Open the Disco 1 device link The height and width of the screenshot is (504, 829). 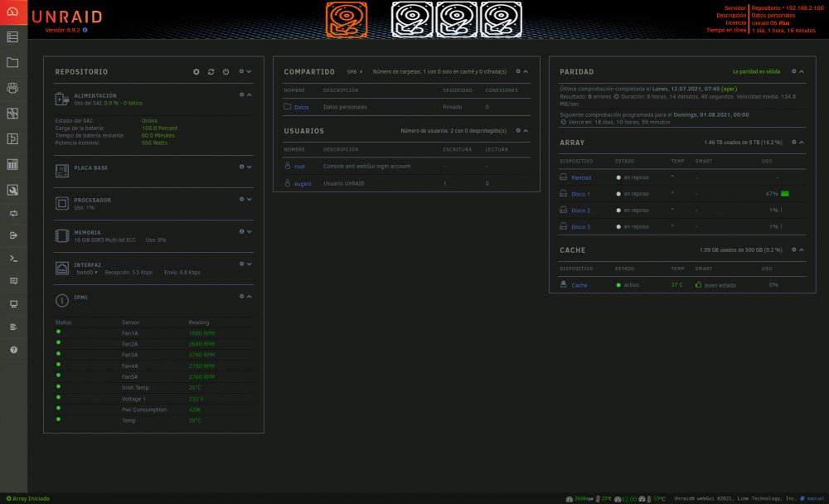point(580,194)
